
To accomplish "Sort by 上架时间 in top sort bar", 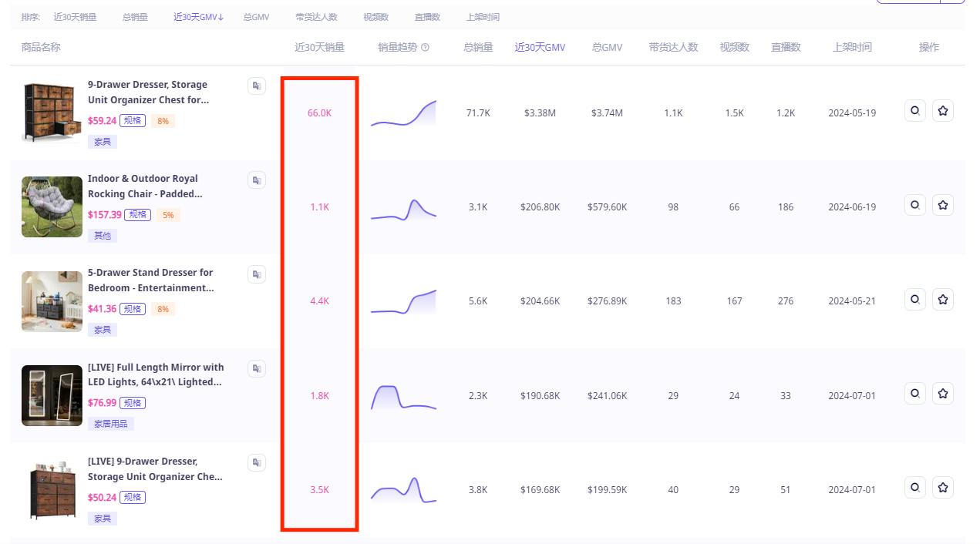I will pos(483,17).
